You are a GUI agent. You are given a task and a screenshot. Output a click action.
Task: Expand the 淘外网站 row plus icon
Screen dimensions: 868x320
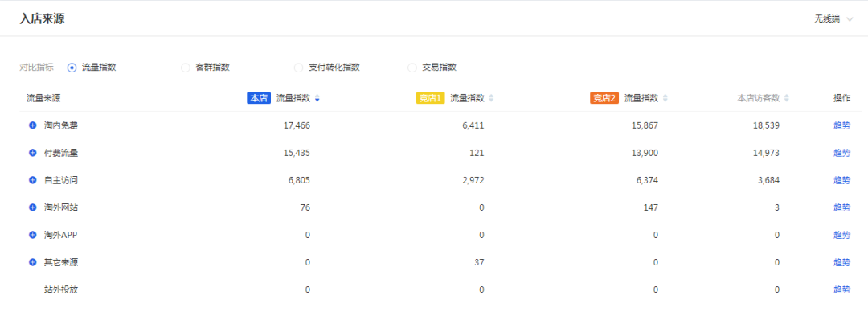point(33,207)
